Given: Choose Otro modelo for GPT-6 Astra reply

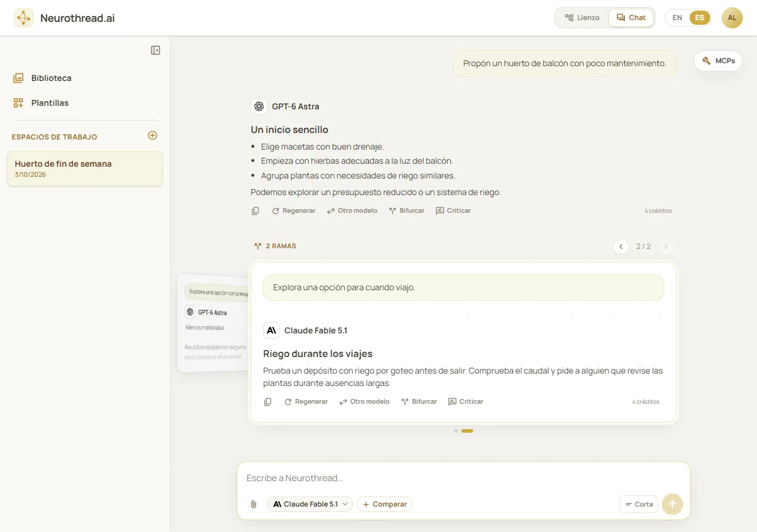Looking at the screenshot, I should coord(352,210).
